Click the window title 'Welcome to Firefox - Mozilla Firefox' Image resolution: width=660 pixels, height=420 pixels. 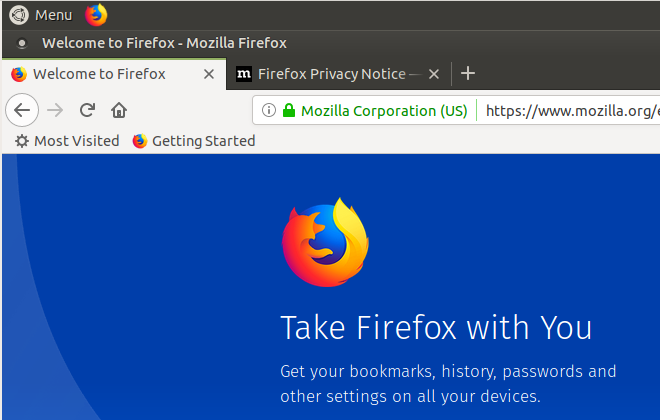(165, 43)
